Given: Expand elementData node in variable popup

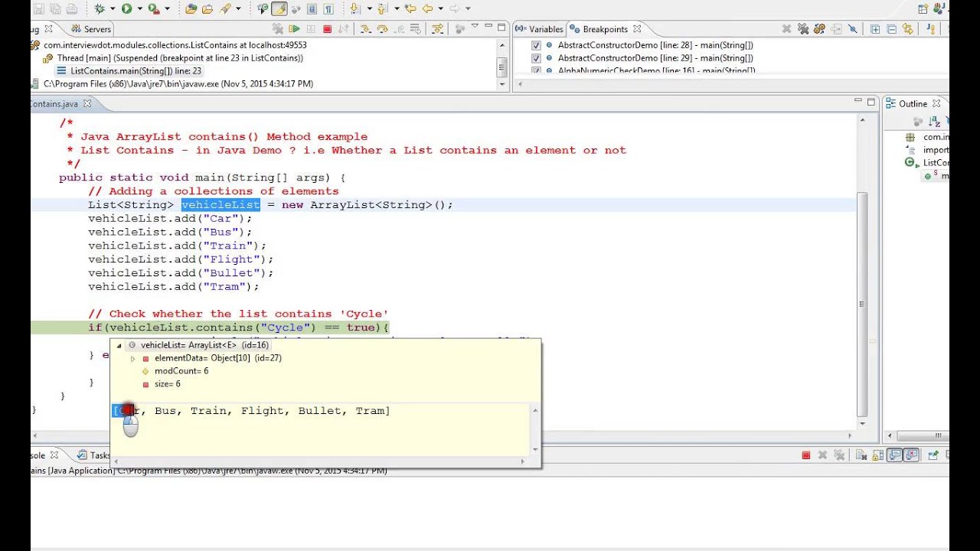Looking at the screenshot, I should [x=132, y=358].
